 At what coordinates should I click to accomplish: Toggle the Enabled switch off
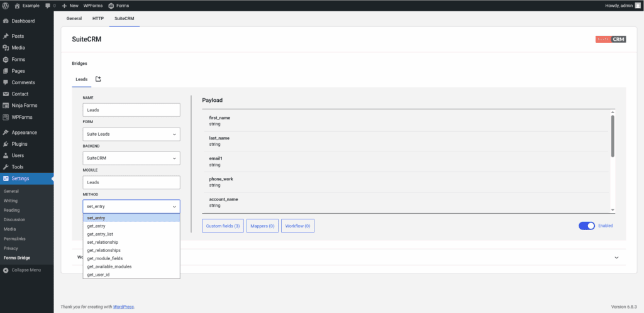[587, 226]
